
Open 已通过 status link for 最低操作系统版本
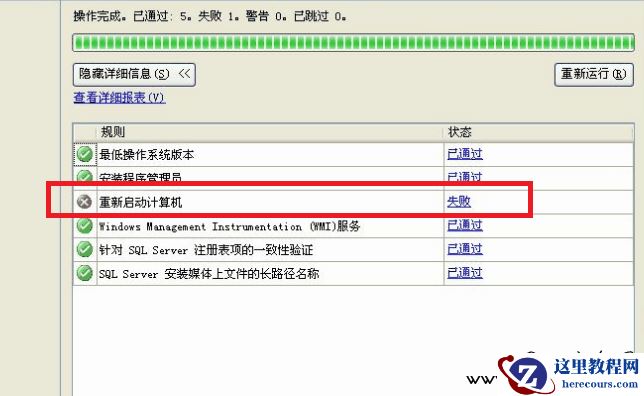[x=465, y=154]
